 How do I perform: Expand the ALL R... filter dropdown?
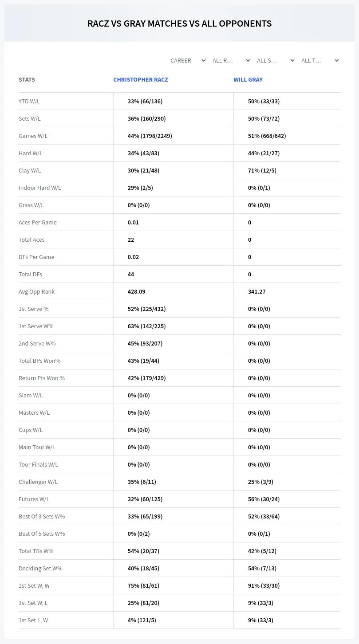[231, 60]
